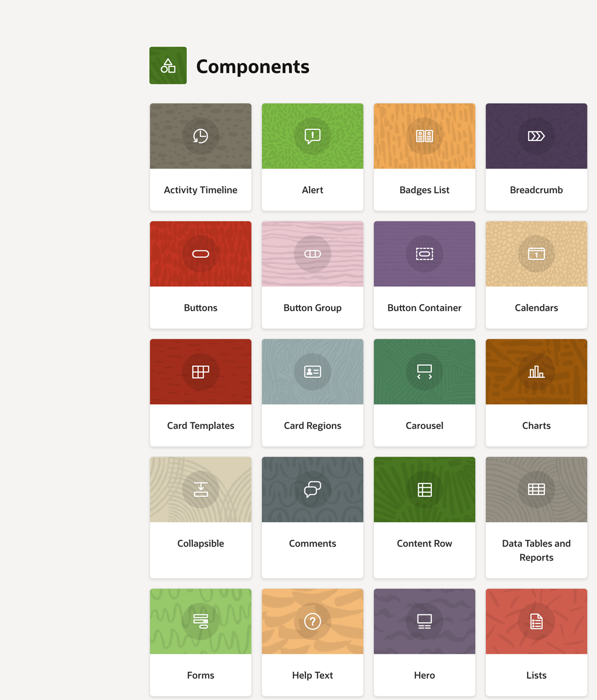Open the Badges List component link
This screenshot has width=597, height=700.
point(424,190)
